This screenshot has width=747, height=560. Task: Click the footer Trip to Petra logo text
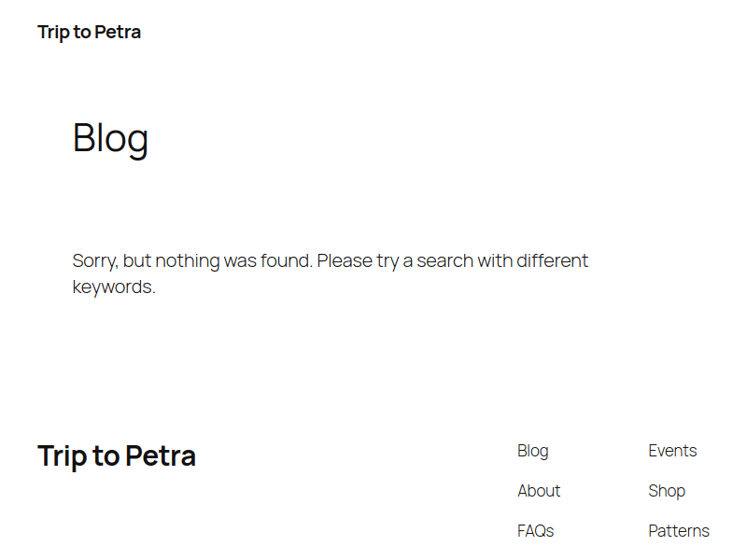point(116,455)
